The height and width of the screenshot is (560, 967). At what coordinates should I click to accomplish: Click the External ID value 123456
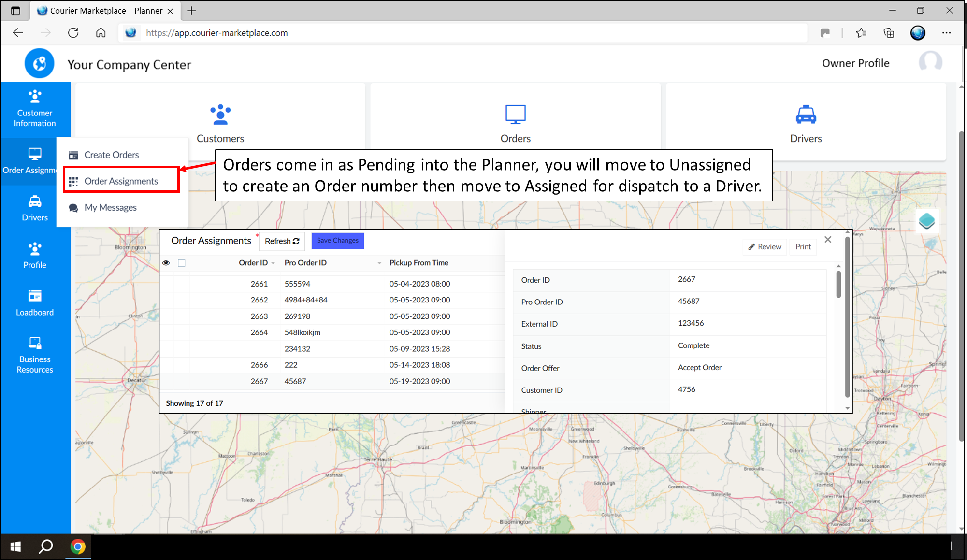(x=691, y=323)
